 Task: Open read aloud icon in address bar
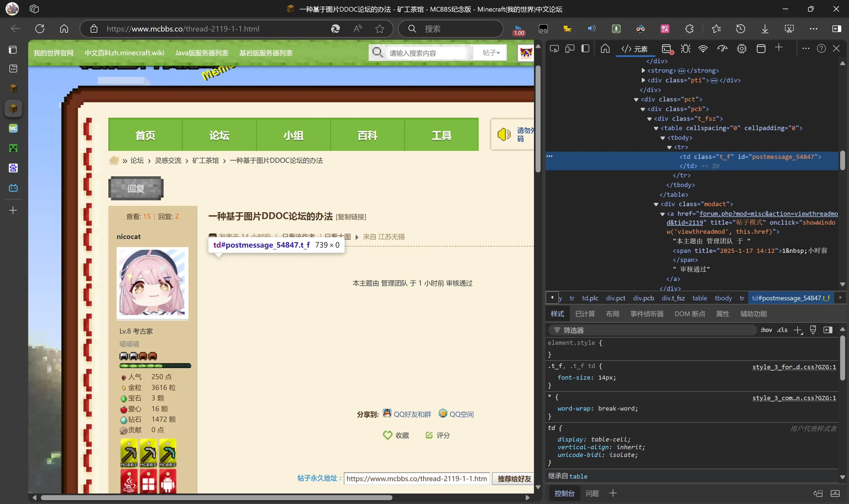point(358,29)
